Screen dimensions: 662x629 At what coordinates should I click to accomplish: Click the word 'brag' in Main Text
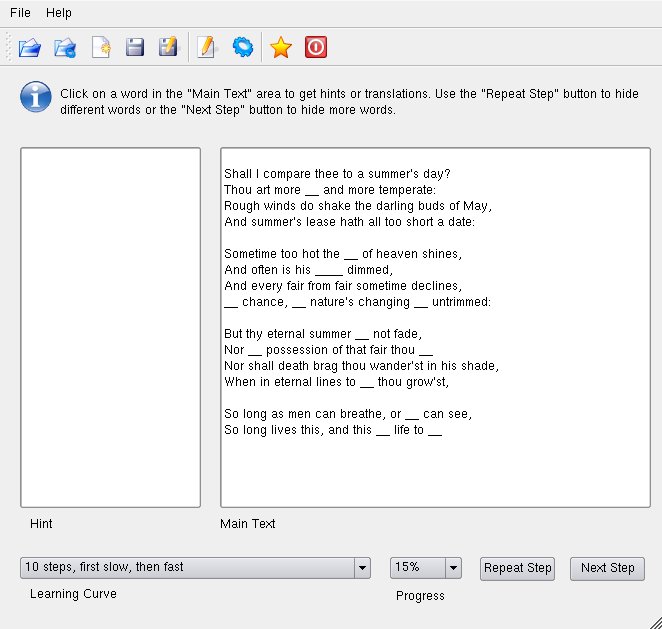point(325,366)
